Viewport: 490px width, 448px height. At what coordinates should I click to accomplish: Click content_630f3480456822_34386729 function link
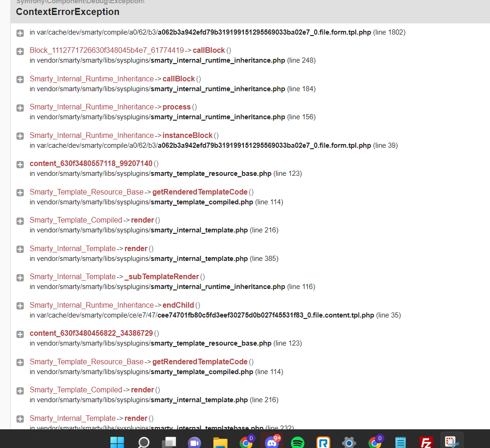pos(91,333)
